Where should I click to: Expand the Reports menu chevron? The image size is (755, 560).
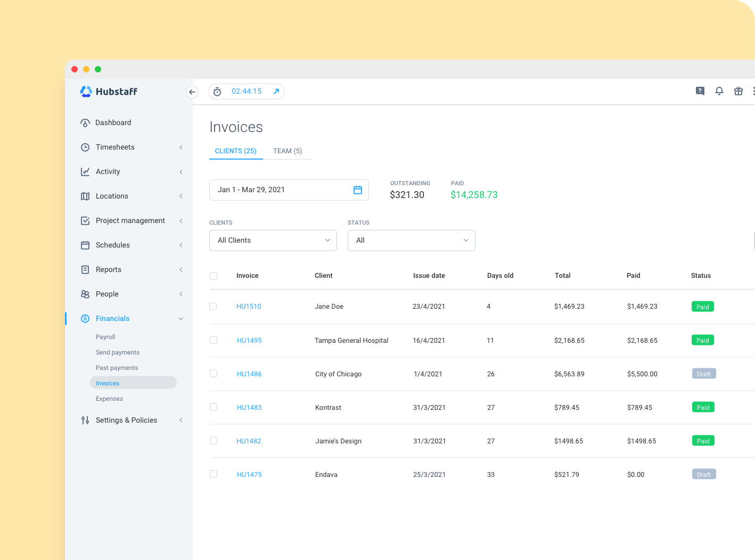pos(181,270)
